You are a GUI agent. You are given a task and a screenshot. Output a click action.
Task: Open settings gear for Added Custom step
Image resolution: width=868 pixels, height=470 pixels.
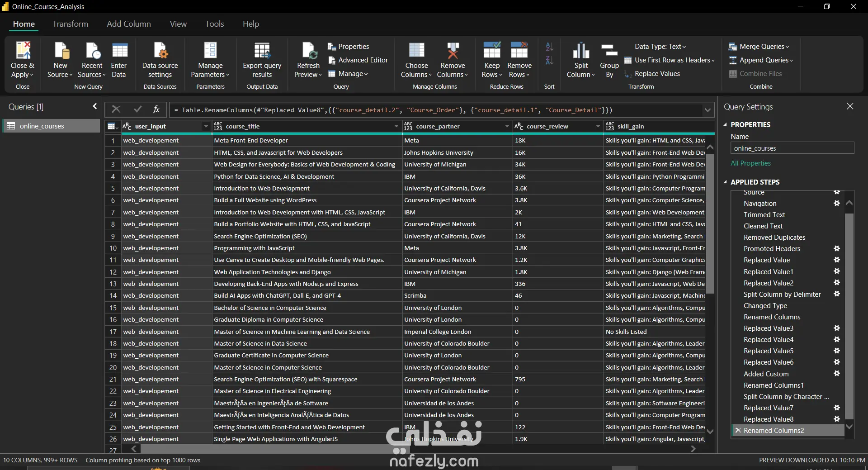click(x=837, y=374)
